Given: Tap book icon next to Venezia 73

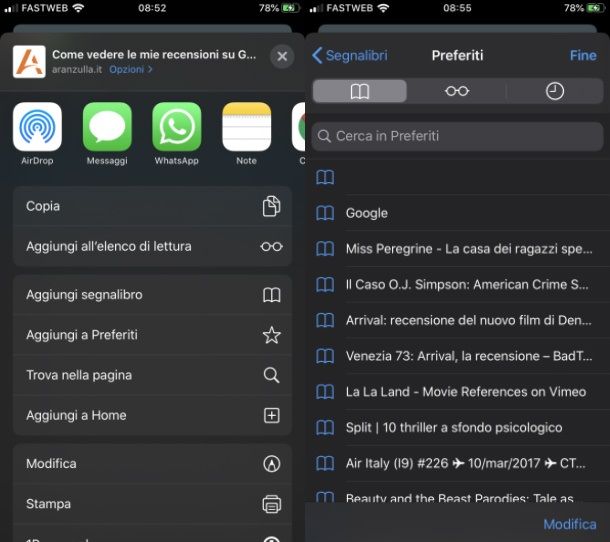Looking at the screenshot, I should 325,356.
